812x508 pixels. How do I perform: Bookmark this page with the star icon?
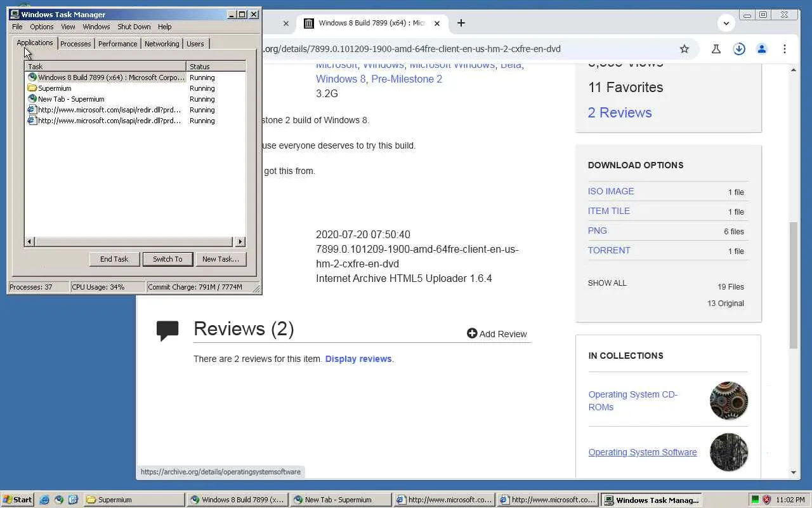(684, 49)
